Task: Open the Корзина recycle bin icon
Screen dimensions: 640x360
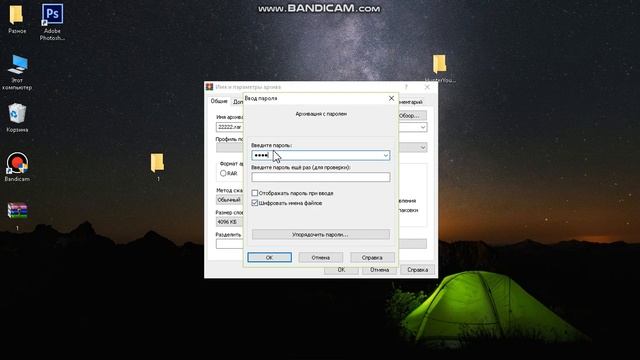Action: point(17,118)
